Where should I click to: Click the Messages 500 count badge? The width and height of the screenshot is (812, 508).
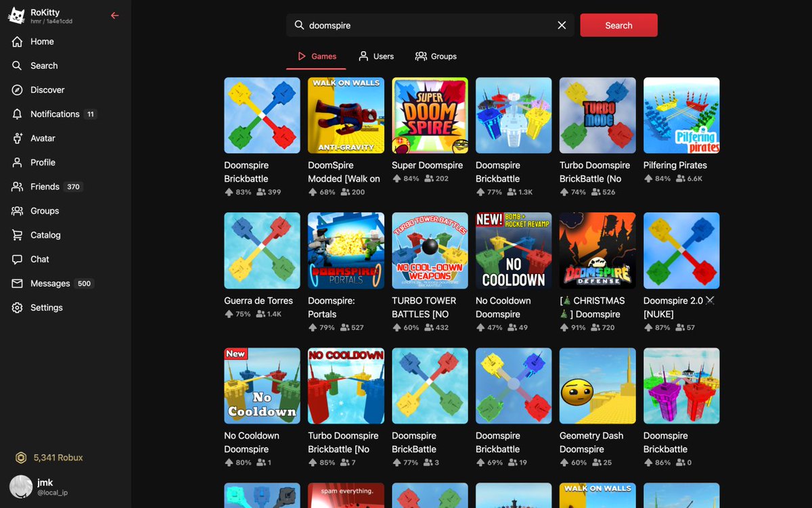point(84,283)
